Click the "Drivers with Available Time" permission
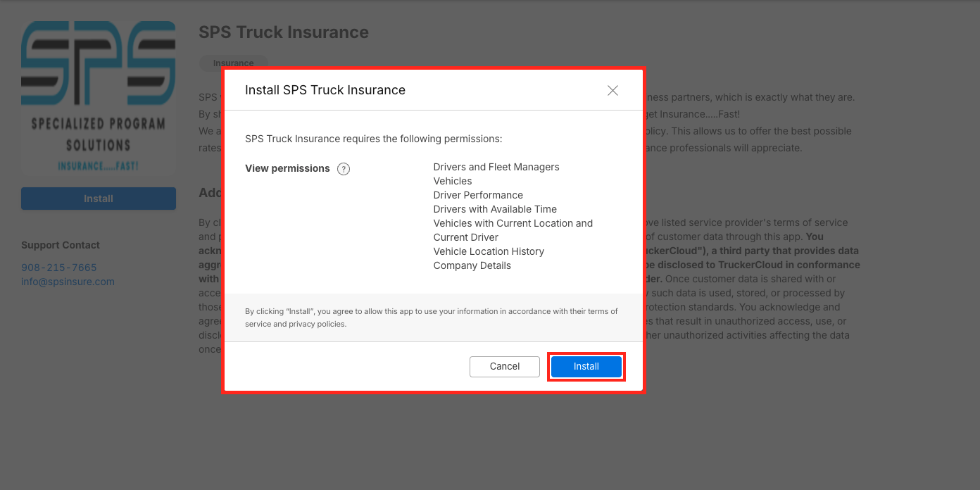The height and width of the screenshot is (490, 980). 495,209
